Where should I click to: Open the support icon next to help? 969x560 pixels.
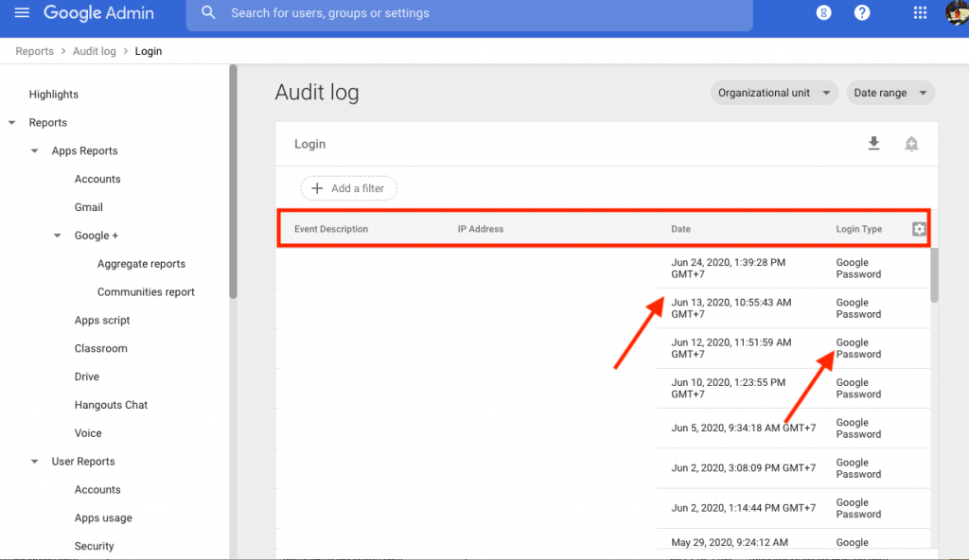coord(822,13)
